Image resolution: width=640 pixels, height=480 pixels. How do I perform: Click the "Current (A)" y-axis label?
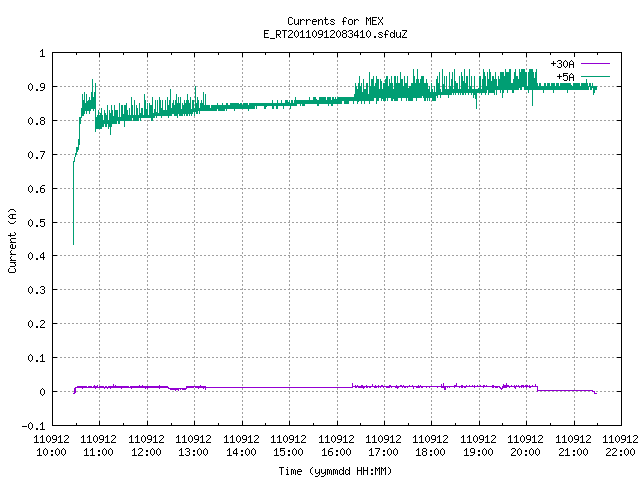[12, 240]
